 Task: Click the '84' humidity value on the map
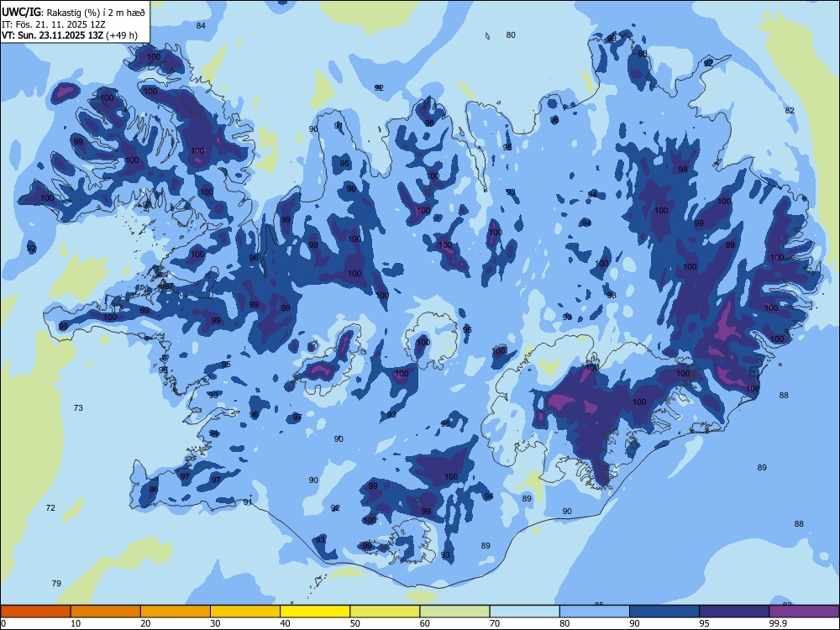201,26
